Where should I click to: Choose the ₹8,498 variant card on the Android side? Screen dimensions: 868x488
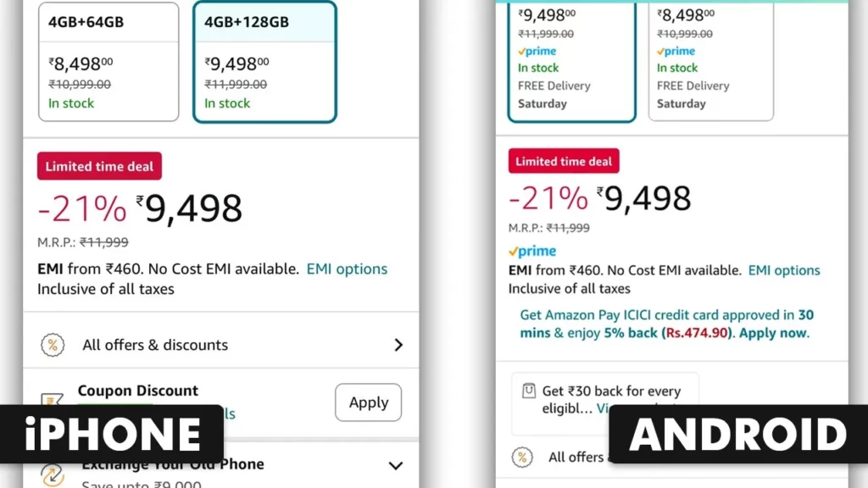709,59
